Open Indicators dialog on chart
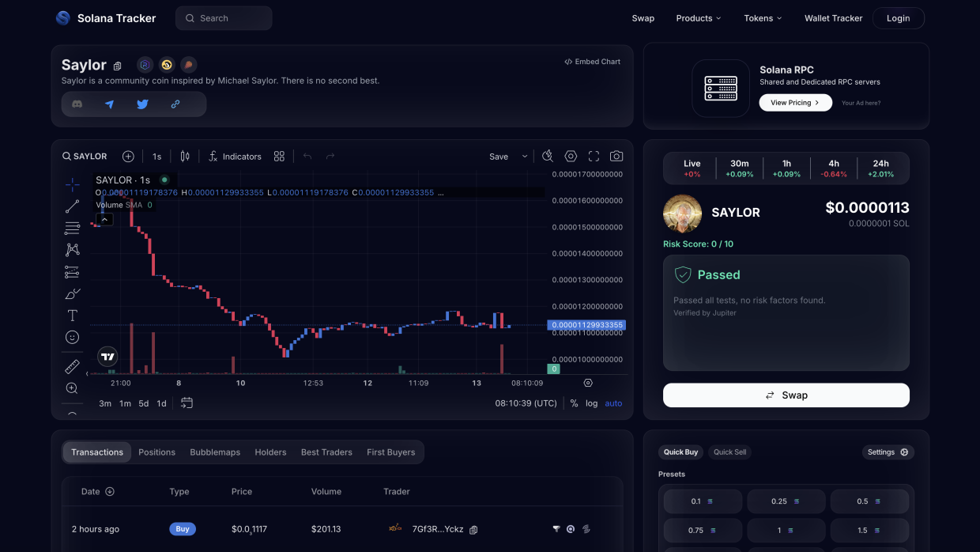Screen dimensions: 980x552 pyautogui.click(x=235, y=157)
